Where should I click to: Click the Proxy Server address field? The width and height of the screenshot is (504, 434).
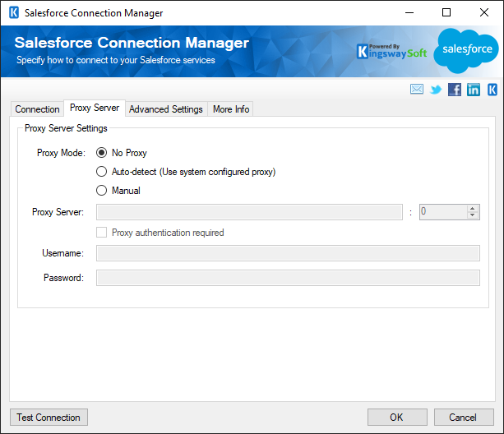pos(249,212)
